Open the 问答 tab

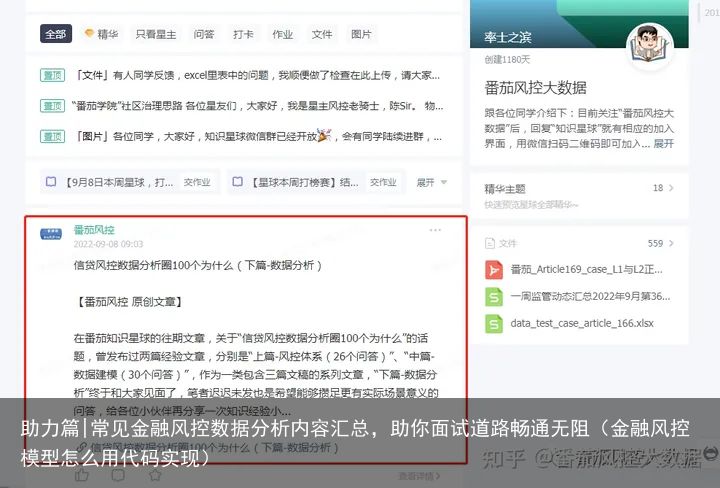coord(203,34)
